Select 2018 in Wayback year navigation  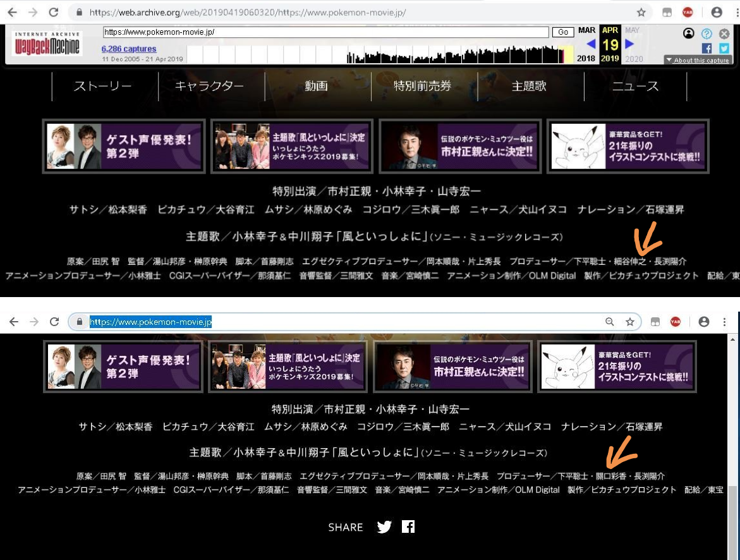coord(586,59)
